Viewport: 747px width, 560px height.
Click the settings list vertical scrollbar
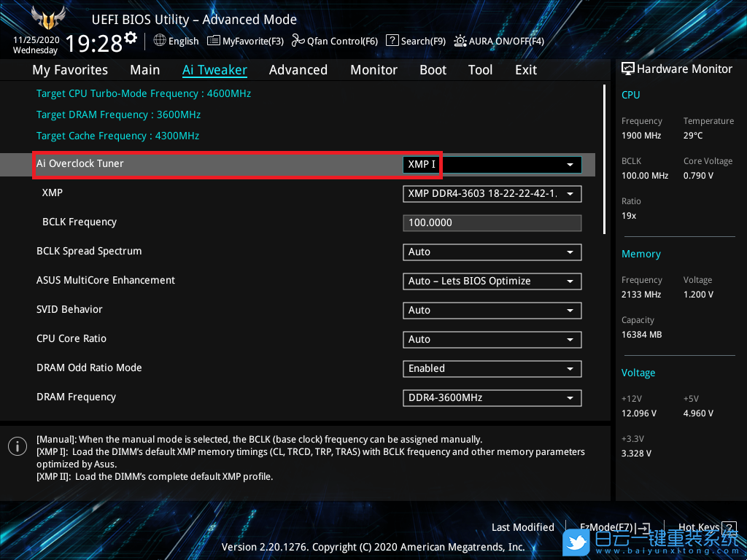pos(604,159)
